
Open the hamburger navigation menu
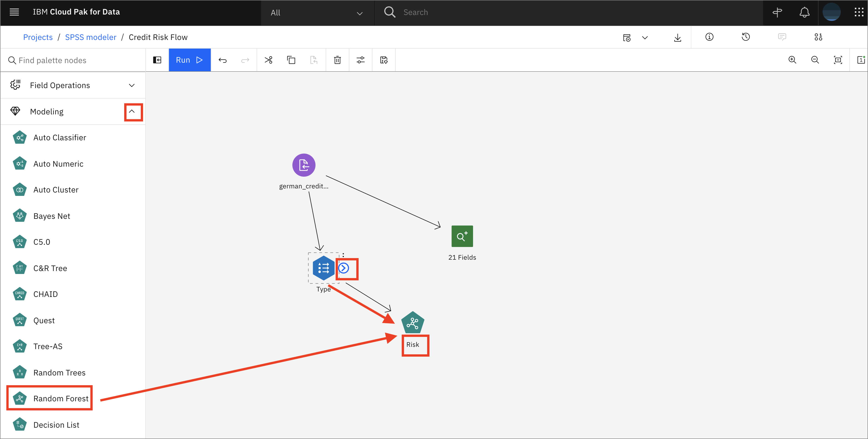pyautogui.click(x=14, y=12)
